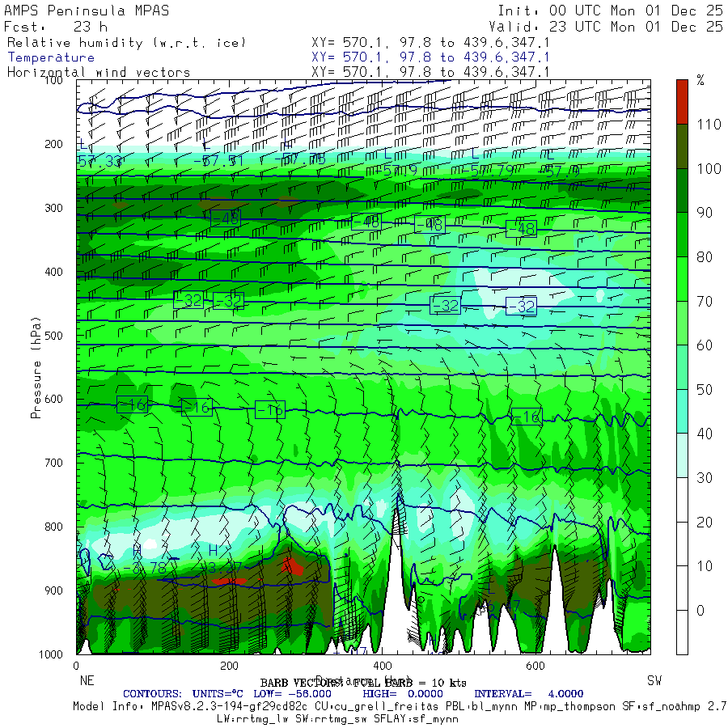Click the 'Pressure (hPa)' axis title
728x728 pixels.
point(36,368)
